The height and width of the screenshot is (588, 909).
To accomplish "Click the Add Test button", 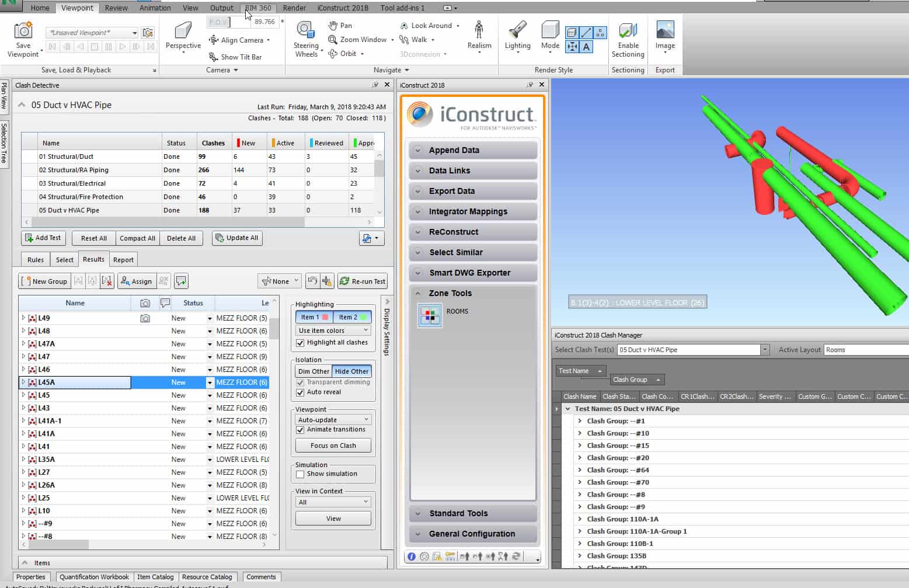I will pyautogui.click(x=43, y=238).
